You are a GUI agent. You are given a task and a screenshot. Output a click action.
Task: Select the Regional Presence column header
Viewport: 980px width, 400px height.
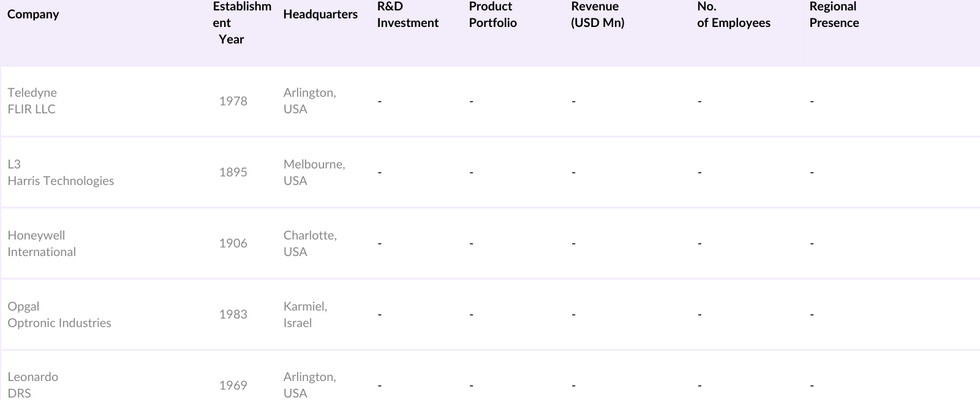(834, 15)
